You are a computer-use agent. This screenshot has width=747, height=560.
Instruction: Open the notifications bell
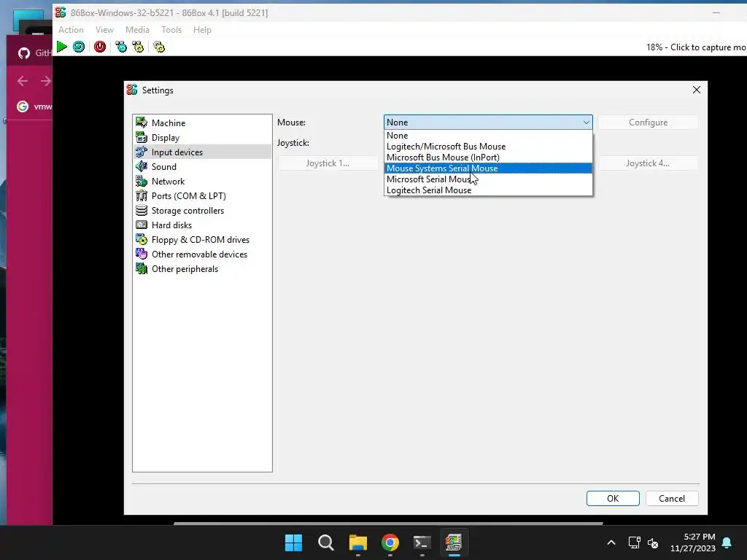tap(727, 542)
